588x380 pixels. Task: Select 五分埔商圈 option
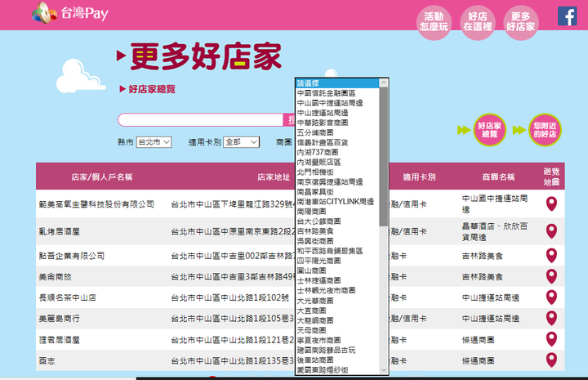point(337,132)
